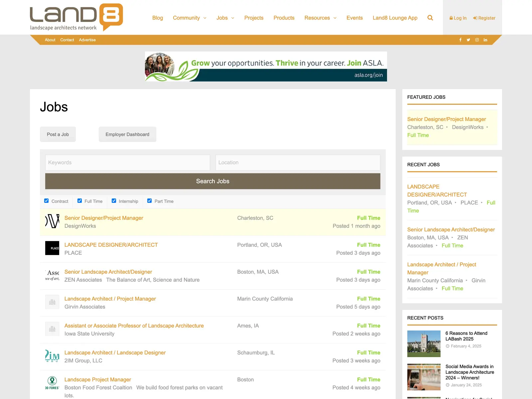Click Boston Food Forest Coalition logo

tap(52, 383)
